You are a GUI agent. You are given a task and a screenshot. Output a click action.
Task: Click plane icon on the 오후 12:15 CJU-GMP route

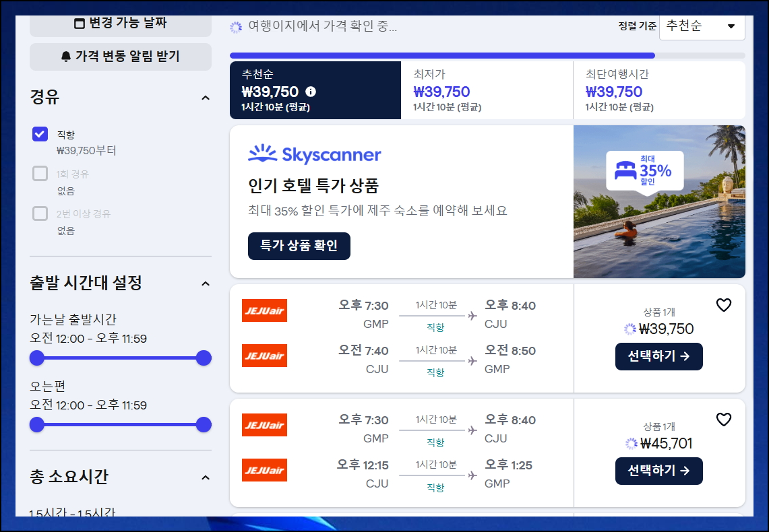click(x=472, y=475)
